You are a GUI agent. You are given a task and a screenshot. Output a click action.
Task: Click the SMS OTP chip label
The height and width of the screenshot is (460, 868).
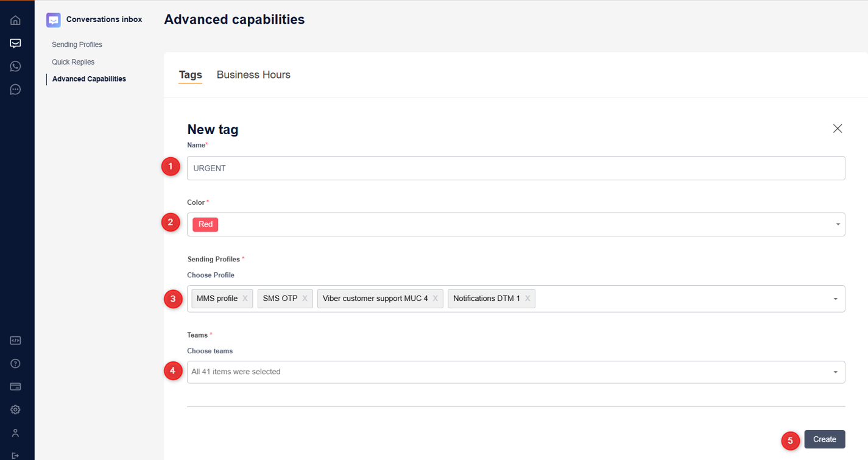[280, 299]
